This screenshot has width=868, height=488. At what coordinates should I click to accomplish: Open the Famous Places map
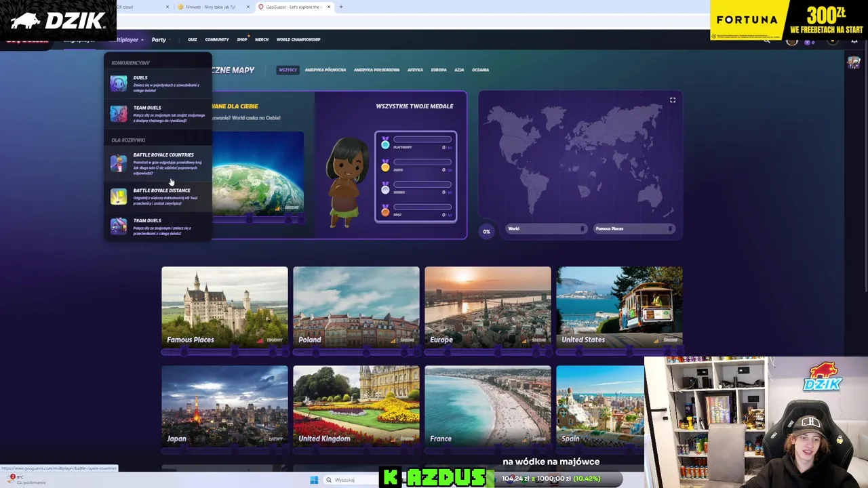(x=224, y=307)
